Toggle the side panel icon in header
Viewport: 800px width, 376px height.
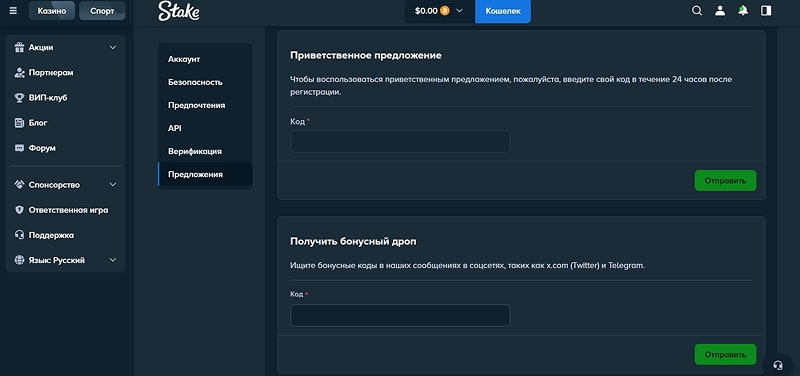tap(766, 11)
